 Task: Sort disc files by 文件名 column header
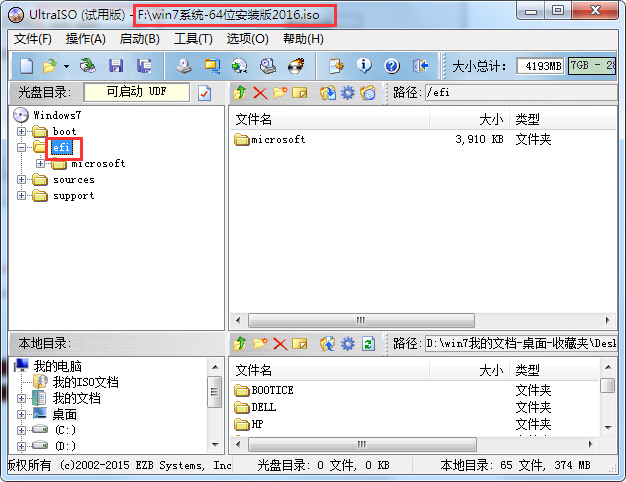pos(329,119)
